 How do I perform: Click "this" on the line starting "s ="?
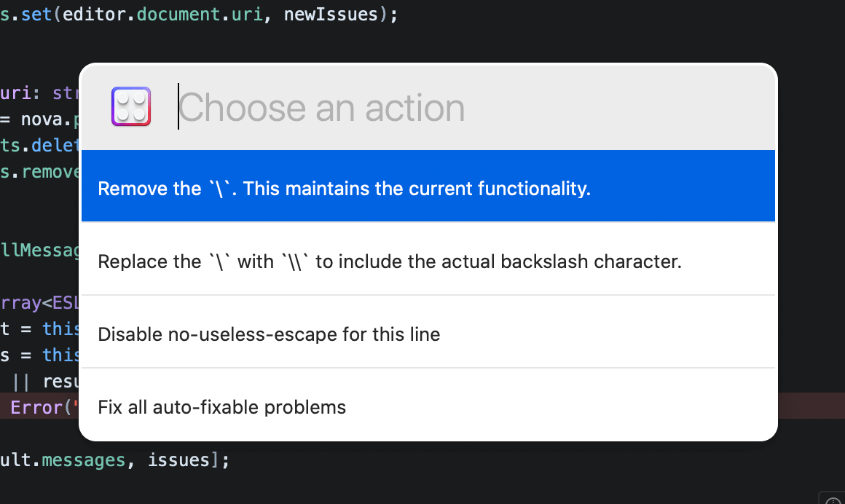point(60,355)
